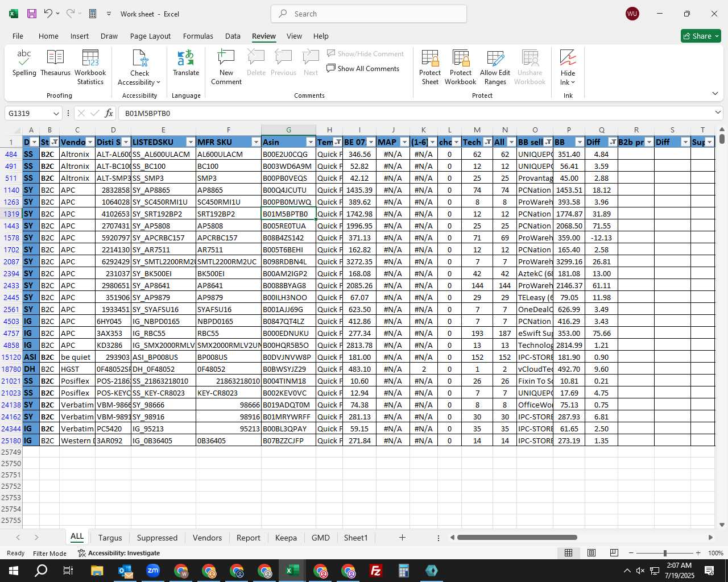Image resolution: width=728 pixels, height=582 pixels.
Task: Select row header 1319
Action: [11, 214]
